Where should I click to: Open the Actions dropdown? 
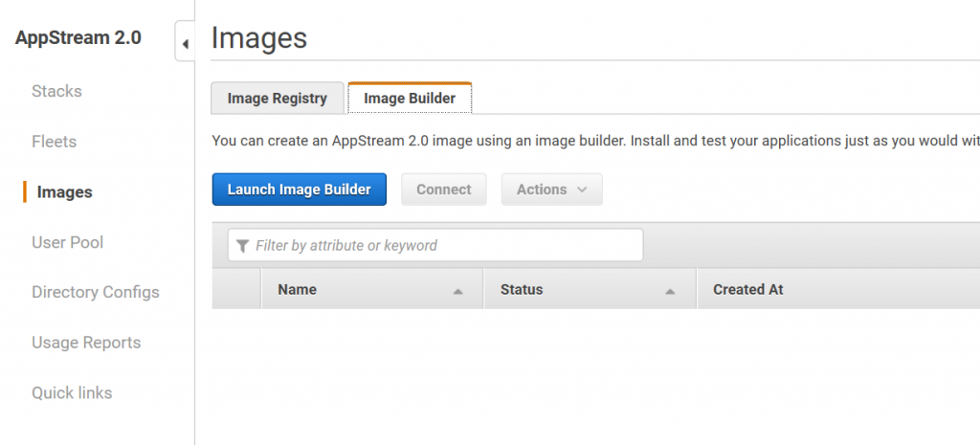tap(552, 189)
